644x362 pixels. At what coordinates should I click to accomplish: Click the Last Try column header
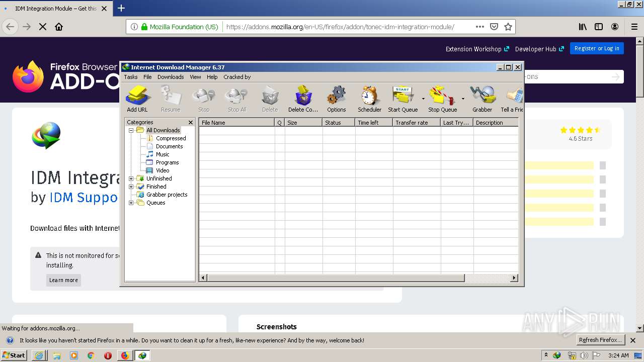tap(457, 123)
